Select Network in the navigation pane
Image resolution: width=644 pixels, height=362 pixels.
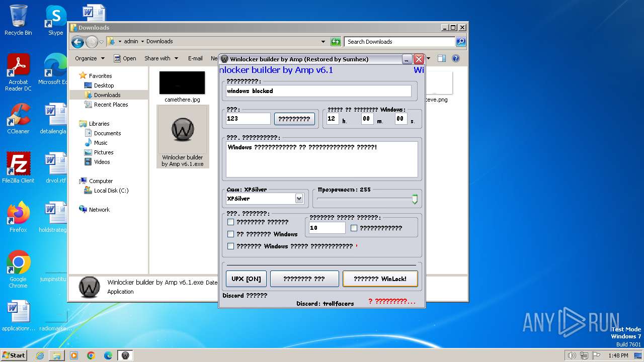(x=99, y=210)
